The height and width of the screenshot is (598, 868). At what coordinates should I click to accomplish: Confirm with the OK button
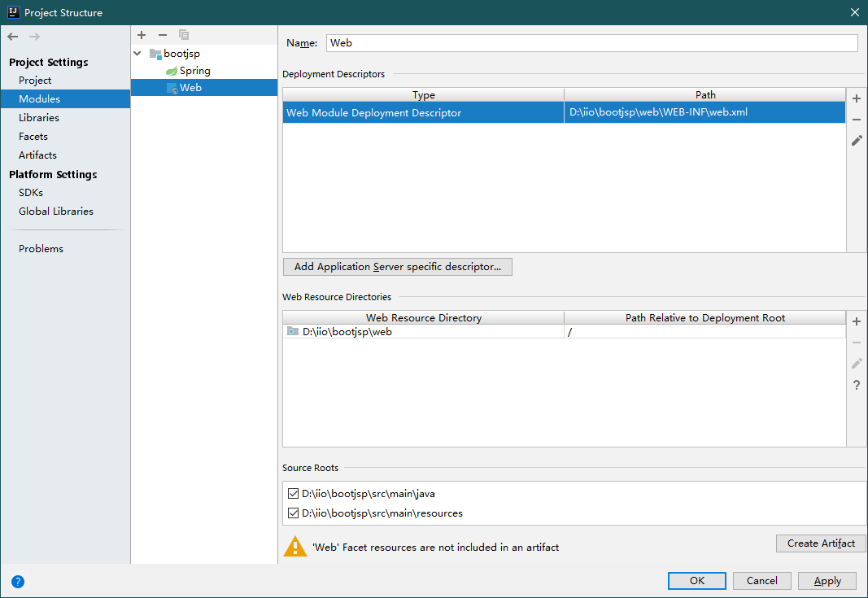(x=697, y=581)
